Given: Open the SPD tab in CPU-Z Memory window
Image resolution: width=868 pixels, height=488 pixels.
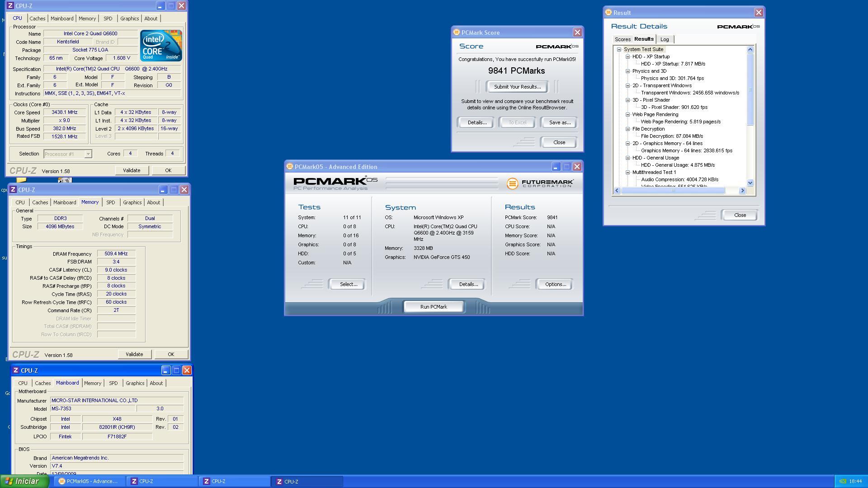Looking at the screenshot, I should [x=110, y=202].
